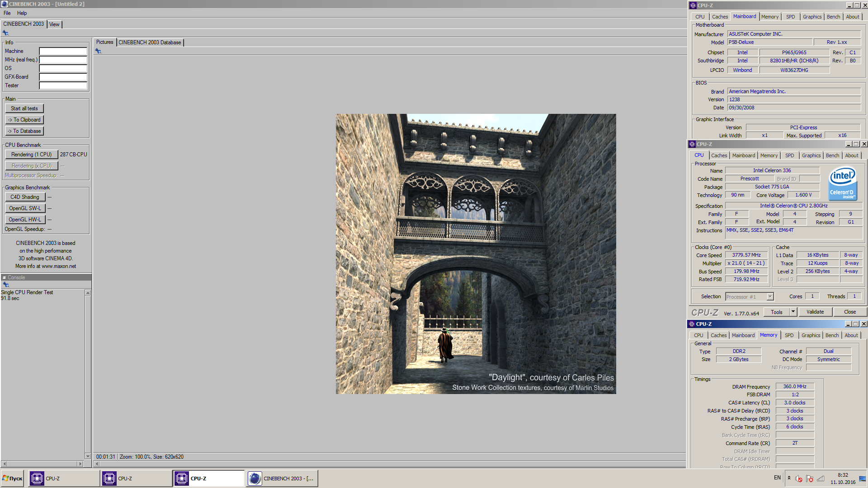Image resolution: width=868 pixels, height=488 pixels.
Task: Click the To Clipboard button
Action: tap(24, 120)
